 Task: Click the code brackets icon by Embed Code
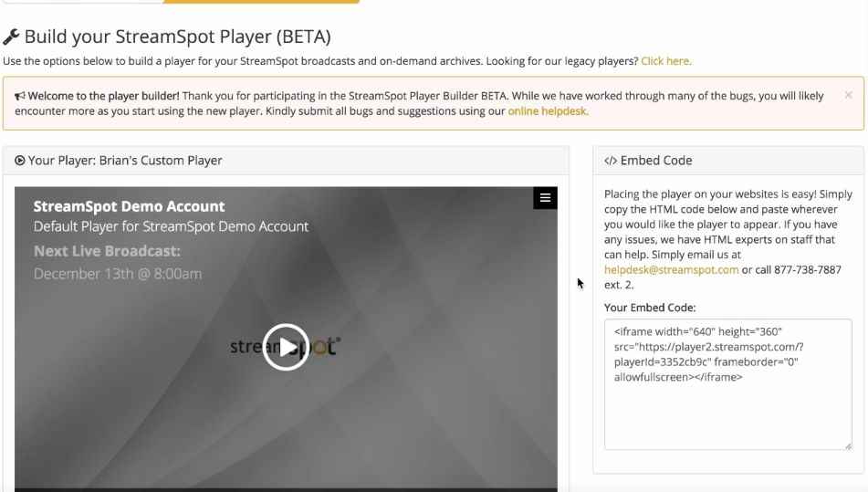point(610,161)
